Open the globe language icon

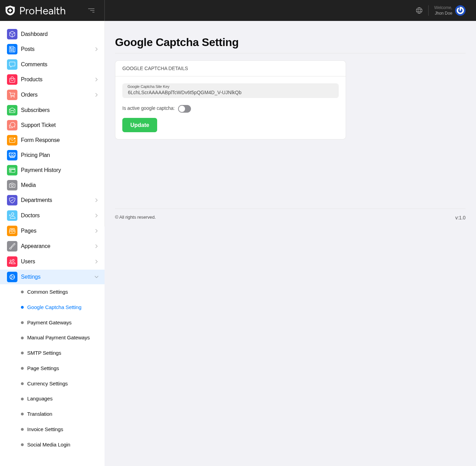click(x=419, y=10)
